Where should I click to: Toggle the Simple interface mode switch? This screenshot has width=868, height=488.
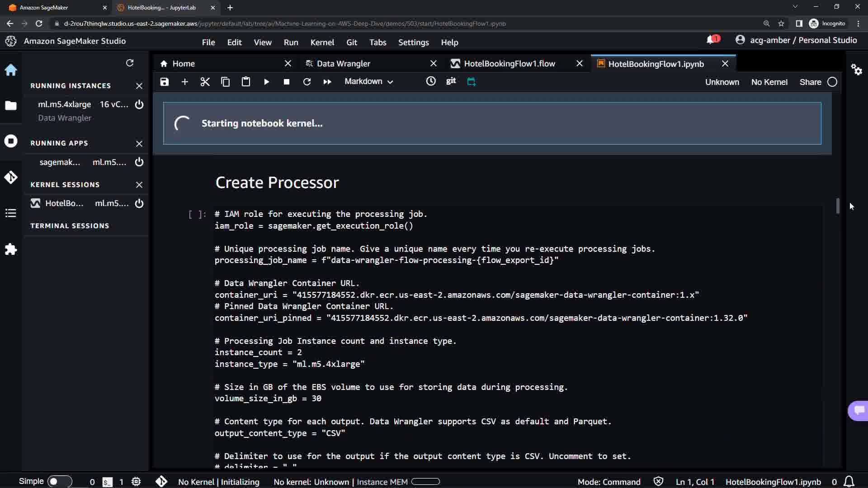click(59, 482)
